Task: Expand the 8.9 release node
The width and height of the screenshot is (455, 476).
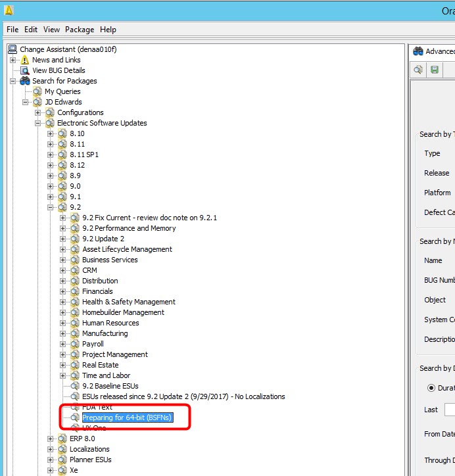Action: tap(50, 176)
